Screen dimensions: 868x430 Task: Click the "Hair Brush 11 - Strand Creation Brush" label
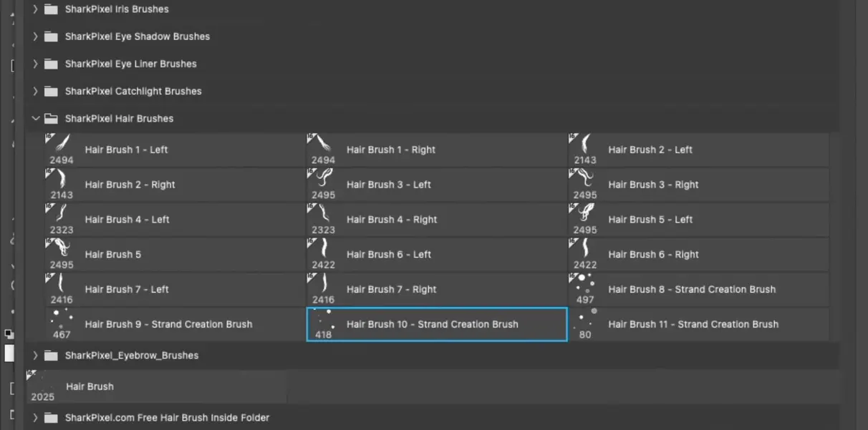point(693,325)
